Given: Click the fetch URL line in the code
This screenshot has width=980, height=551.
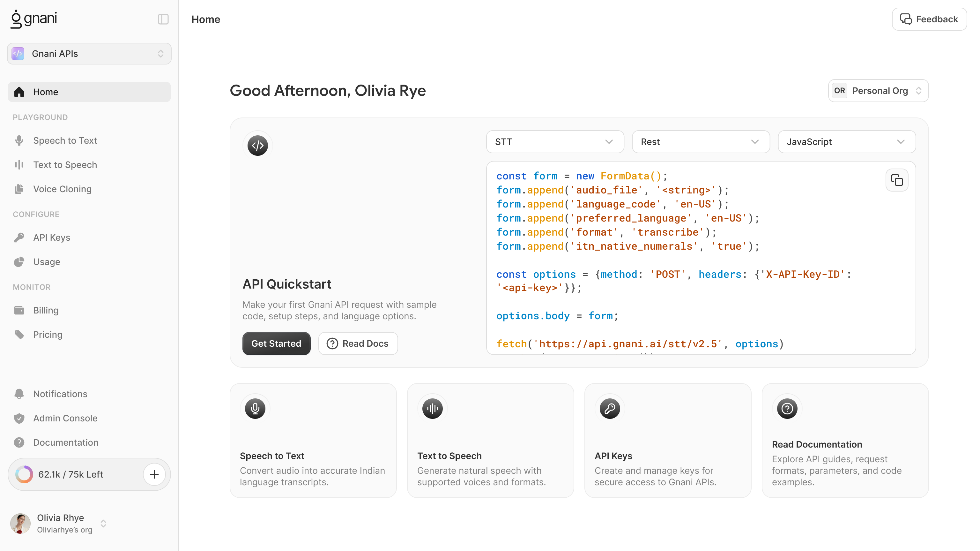Looking at the screenshot, I should 640,344.
